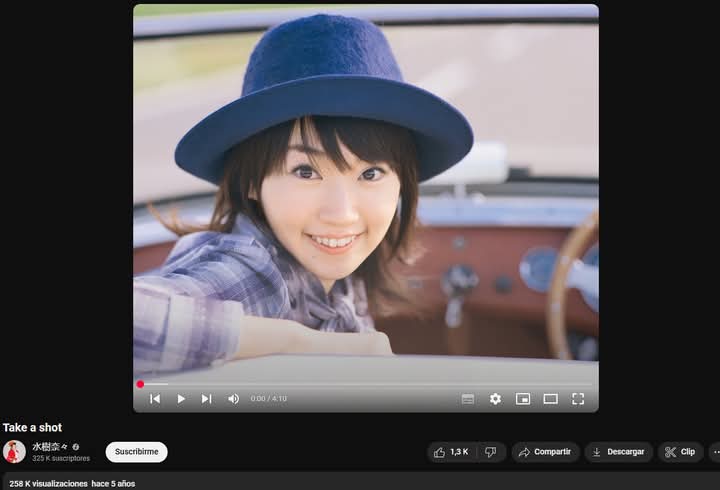Mute the video volume
This screenshot has height=490, width=720.
pyautogui.click(x=233, y=399)
